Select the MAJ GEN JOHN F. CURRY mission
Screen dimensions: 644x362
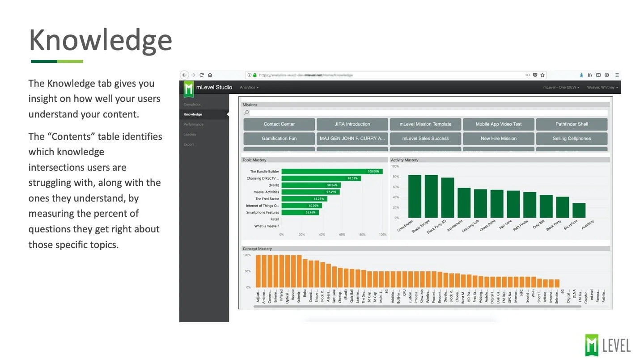[352, 139]
